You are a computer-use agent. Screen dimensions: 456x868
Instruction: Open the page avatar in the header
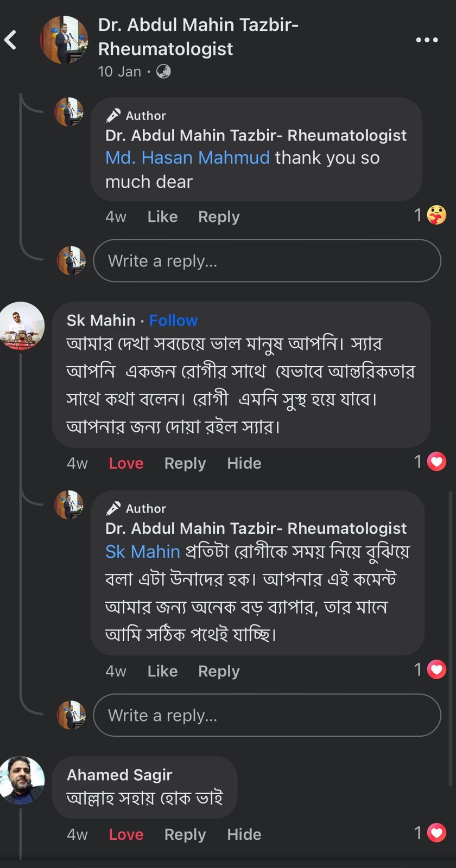64,40
